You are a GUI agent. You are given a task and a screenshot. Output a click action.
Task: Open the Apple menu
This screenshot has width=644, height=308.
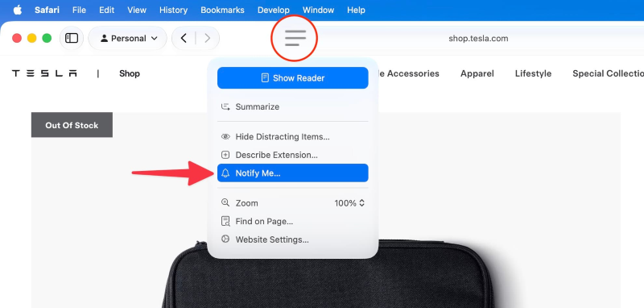click(x=18, y=10)
